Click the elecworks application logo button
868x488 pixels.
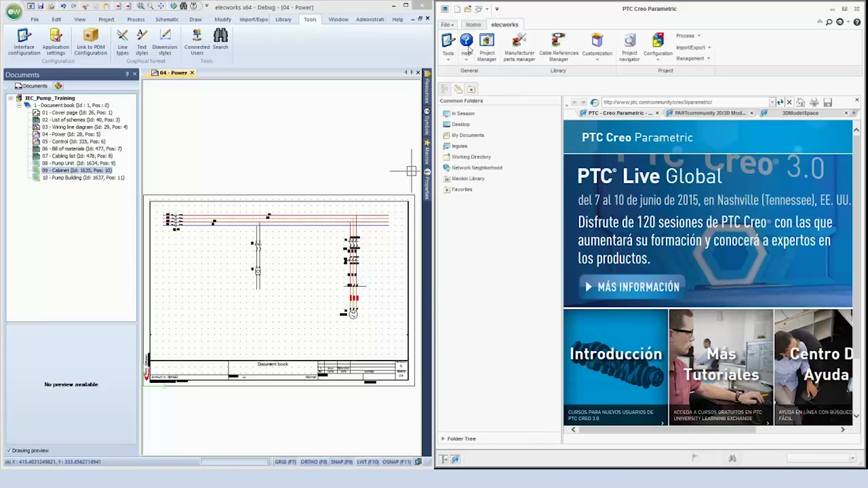click(13, 12)
